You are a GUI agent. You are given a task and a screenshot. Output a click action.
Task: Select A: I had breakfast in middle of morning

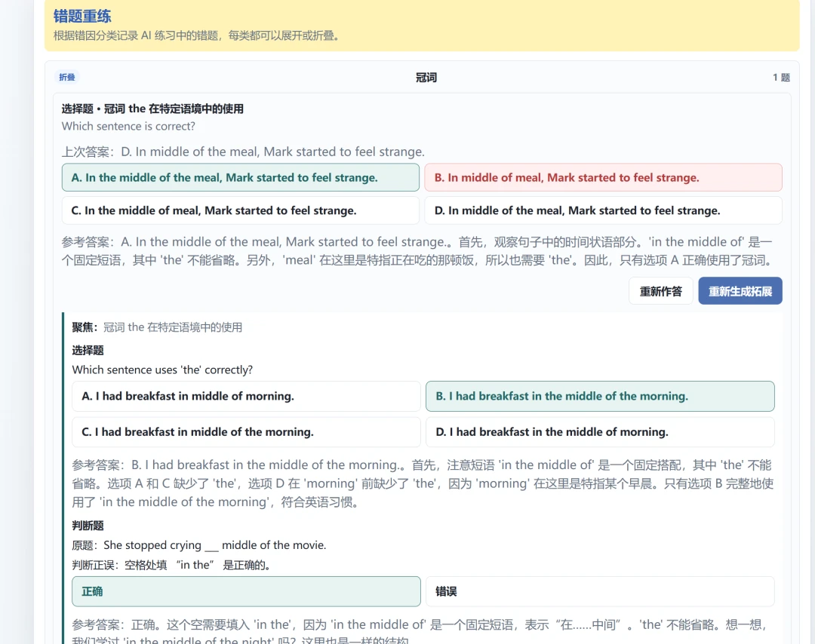coord(246,396)
